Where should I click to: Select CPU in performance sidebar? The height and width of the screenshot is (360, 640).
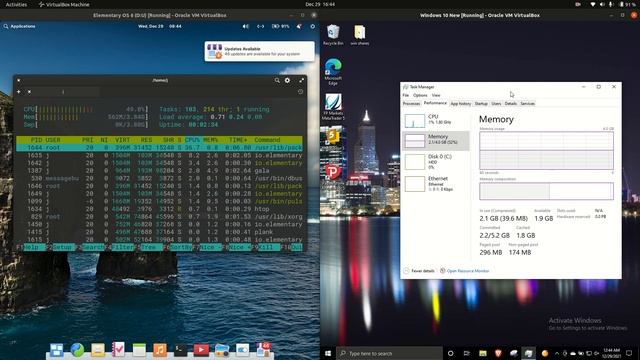(x=436, y=120)
